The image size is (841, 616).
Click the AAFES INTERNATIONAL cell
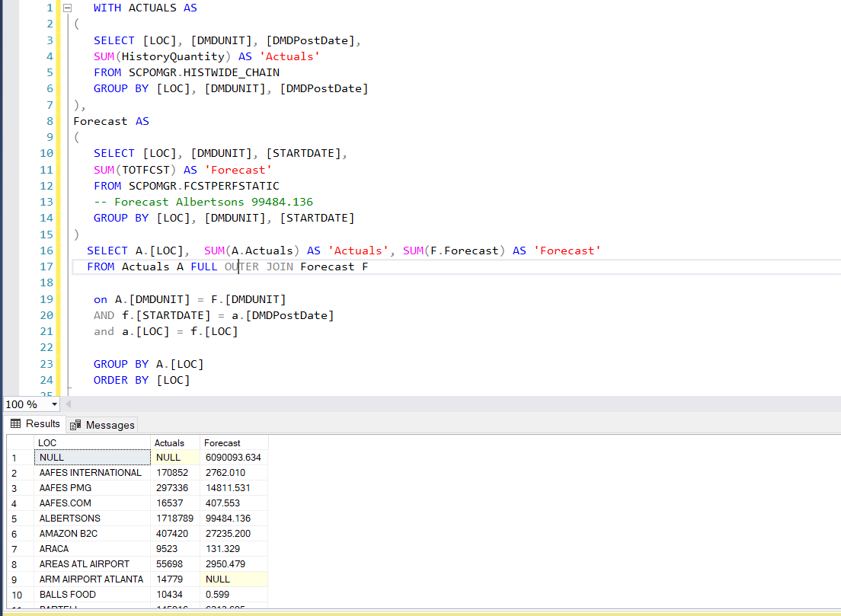coord(91,473)
